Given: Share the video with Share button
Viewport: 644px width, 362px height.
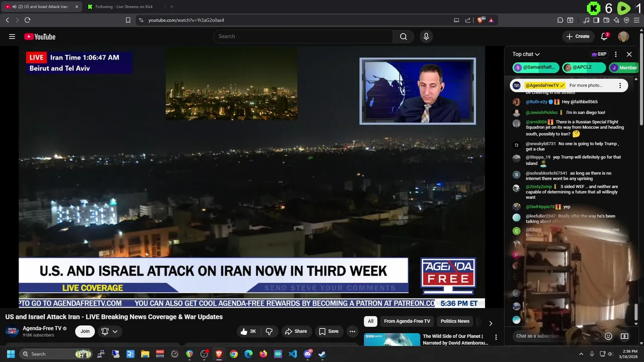Looking at the screenshot, I should (296, 331).
